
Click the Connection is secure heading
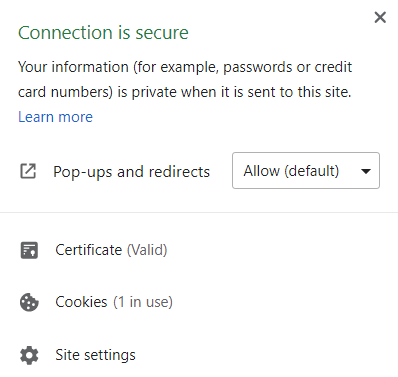[x=103, y=33]
